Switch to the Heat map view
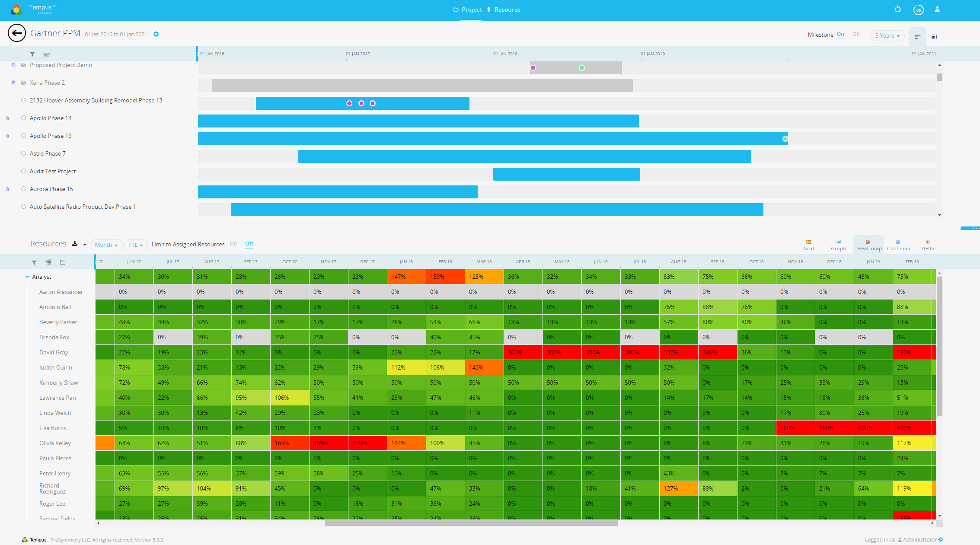The image size is (980, 545). (x=868, y=244)
